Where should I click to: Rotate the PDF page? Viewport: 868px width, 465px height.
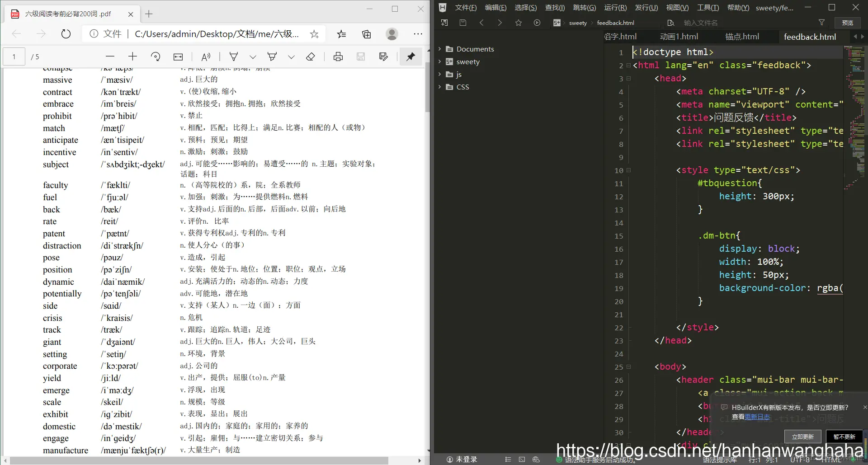(x=156, y=56)
